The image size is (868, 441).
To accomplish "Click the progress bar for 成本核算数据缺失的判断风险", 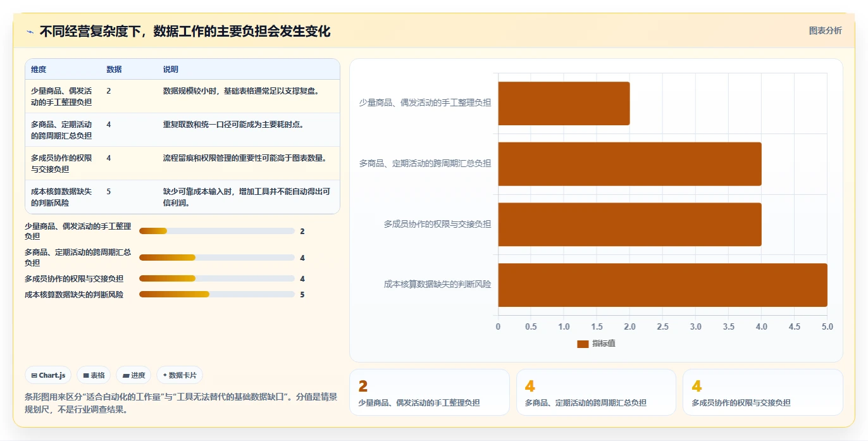I will coord(217,294).
